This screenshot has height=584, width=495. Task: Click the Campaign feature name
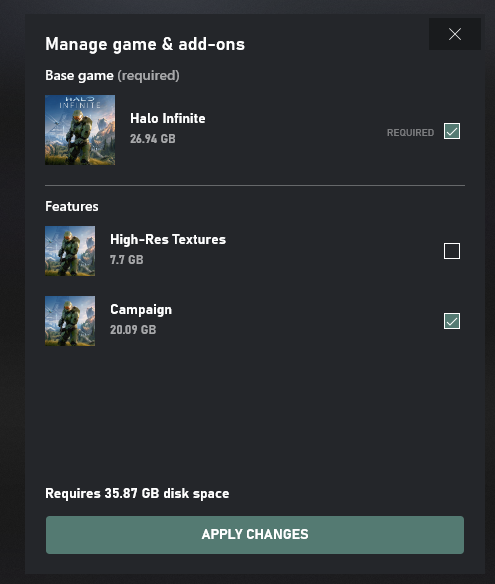pyautogui.click(x=141, y=310)
